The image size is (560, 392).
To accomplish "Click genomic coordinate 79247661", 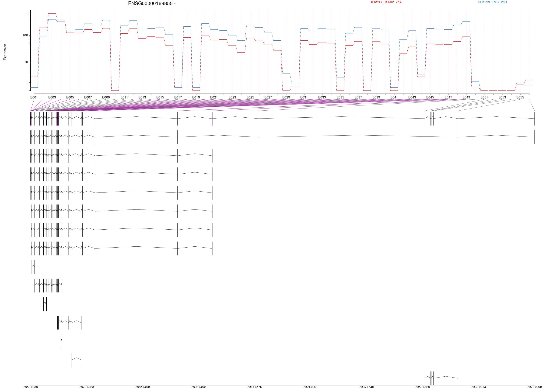I will pos(311,387).
